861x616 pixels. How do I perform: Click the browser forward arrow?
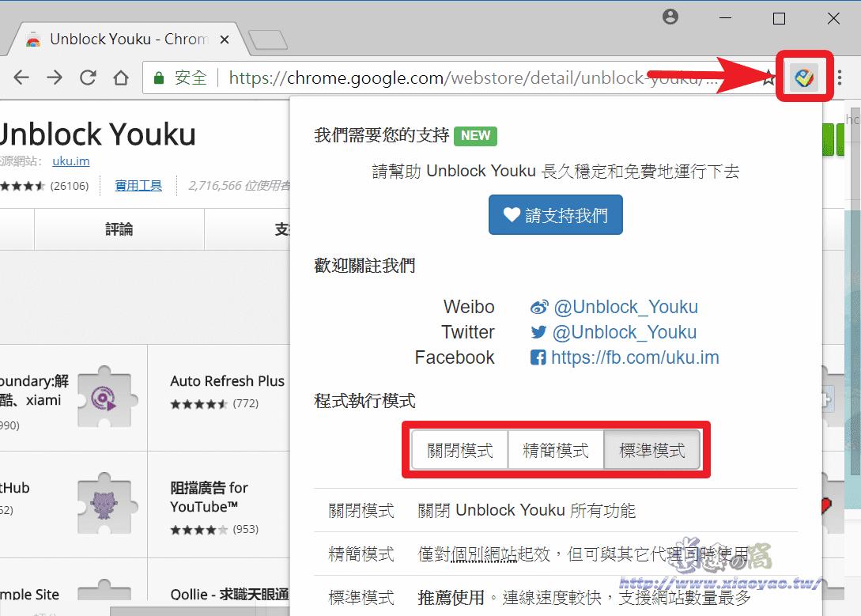[x=55, y=77]
